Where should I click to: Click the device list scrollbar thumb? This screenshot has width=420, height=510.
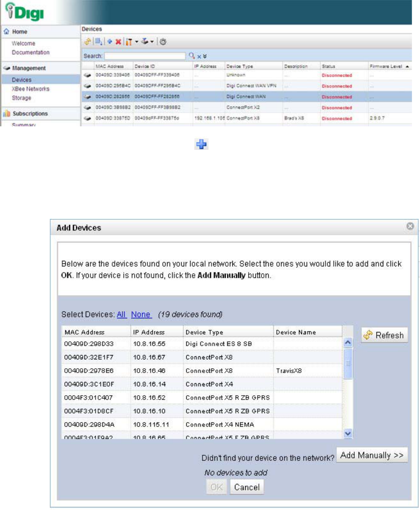pyautogui.click(x=348, y=363)
